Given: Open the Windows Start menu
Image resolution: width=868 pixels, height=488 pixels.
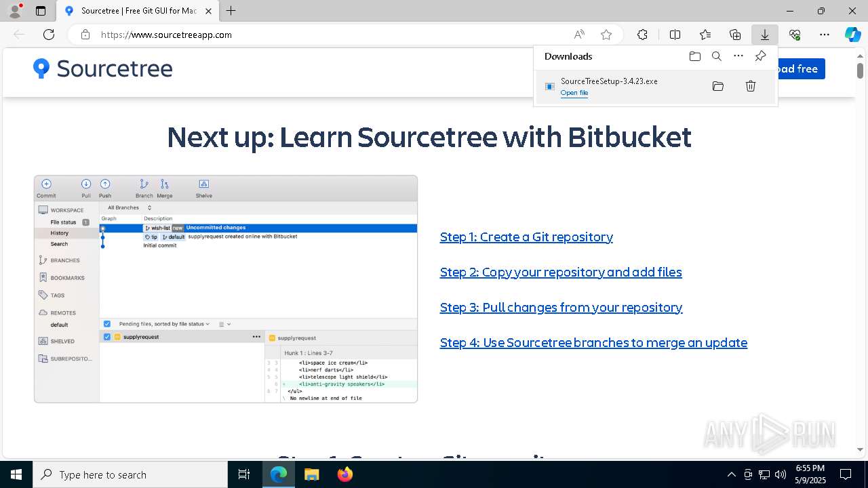Looking at the screenshot, I should (16, 474).
